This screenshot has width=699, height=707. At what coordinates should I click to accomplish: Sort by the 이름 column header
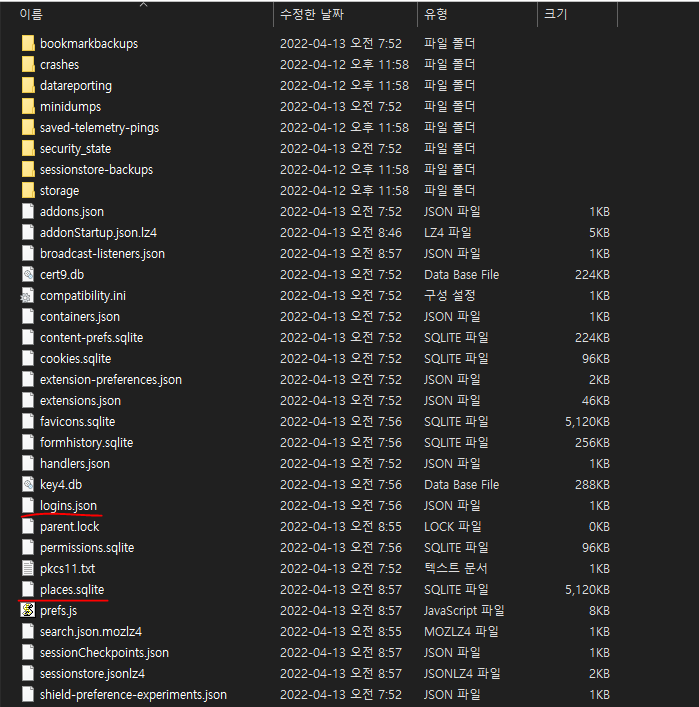pos(31,14)
